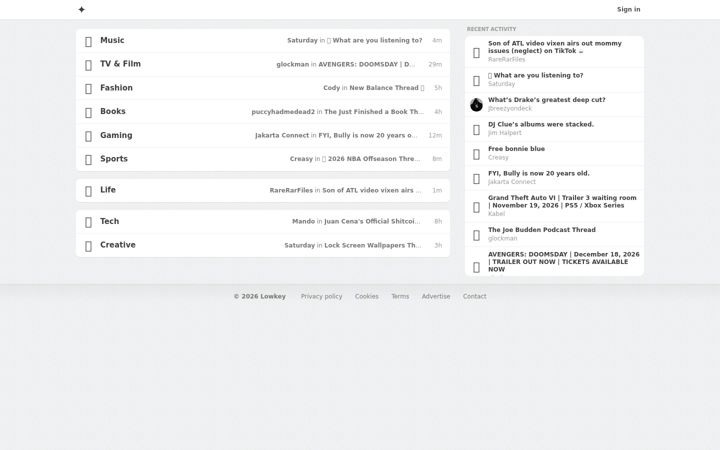Open 'Free bonnie blue' thread
Image resolution: width=720 pixels, height=450 pixels.
pyautogui.click(x=516, y=149)
